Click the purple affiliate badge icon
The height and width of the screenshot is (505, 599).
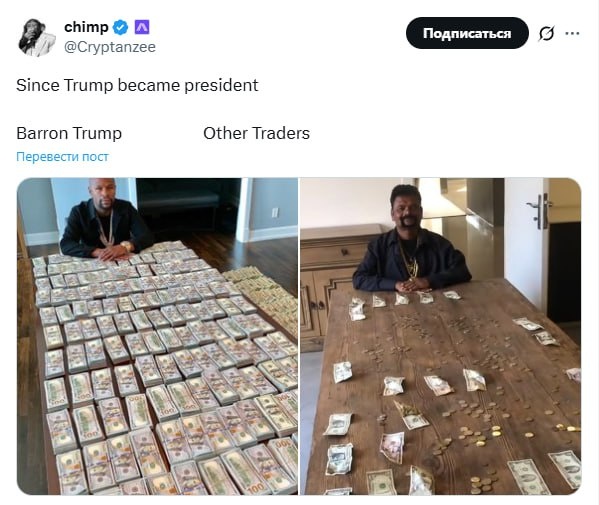coord(142,27)
